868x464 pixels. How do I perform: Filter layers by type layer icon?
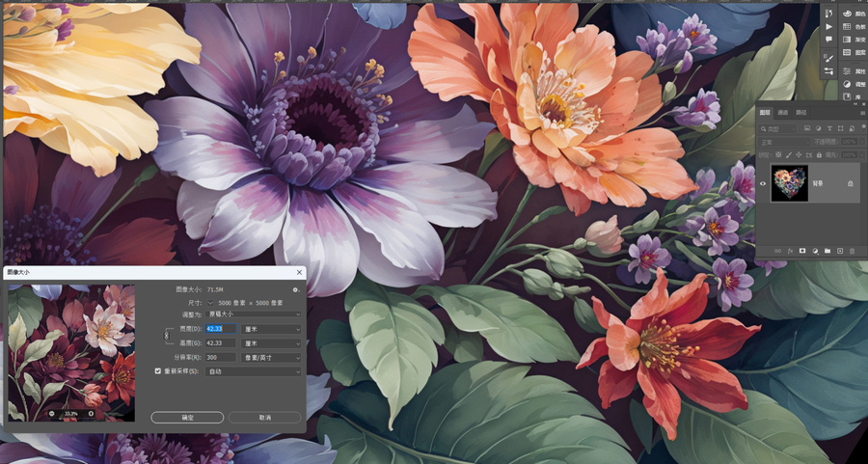click(829, 128)
